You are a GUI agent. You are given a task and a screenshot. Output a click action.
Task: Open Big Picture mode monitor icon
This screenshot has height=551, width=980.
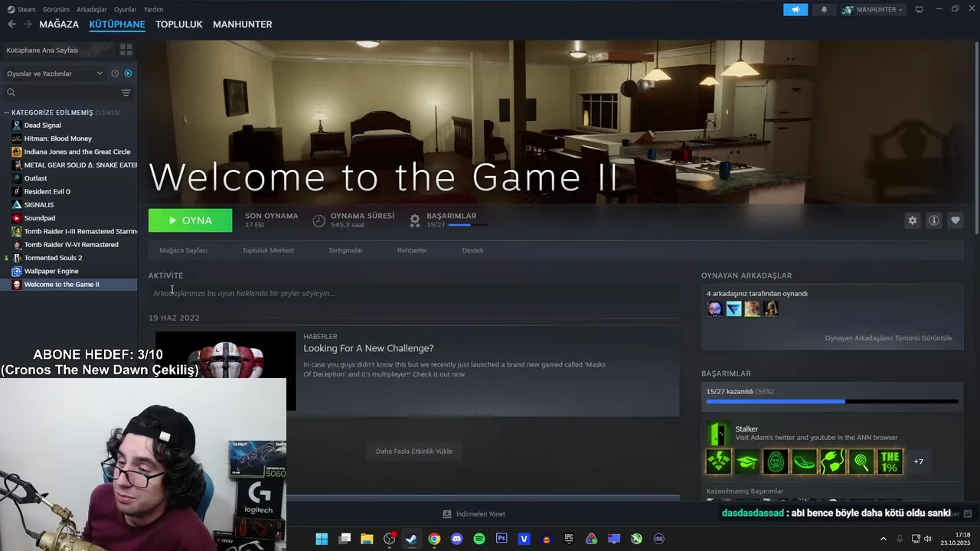[x=920, y=9]
